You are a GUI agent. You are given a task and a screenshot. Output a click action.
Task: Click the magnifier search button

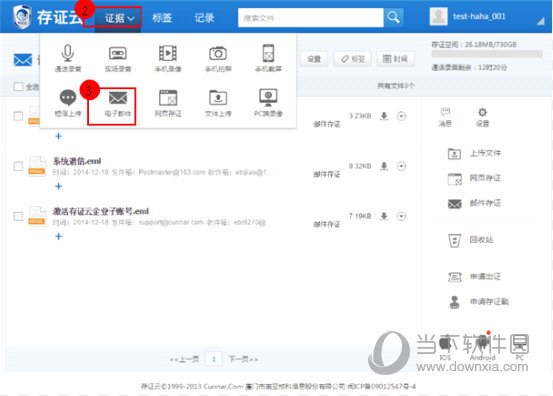pyautogui.click(x=393, y=17)
